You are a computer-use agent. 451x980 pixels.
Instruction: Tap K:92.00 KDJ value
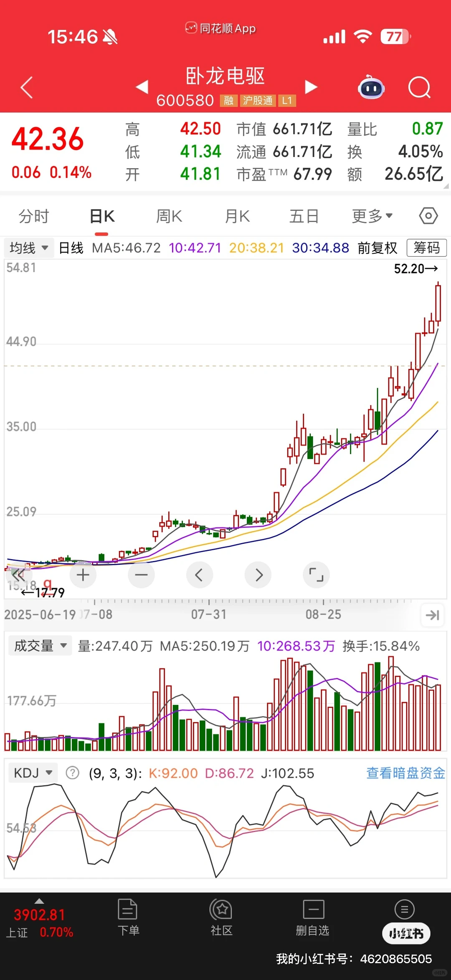click(173, 773)
